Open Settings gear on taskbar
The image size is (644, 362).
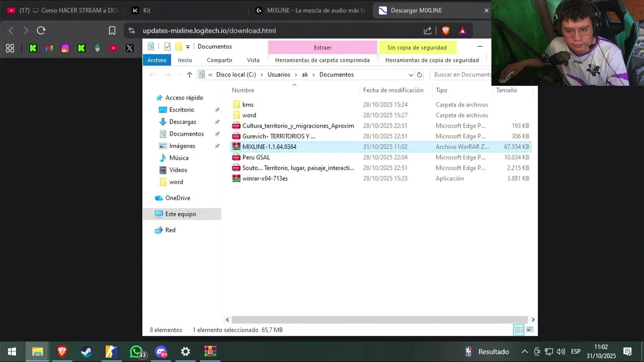(x=185, y=352)
